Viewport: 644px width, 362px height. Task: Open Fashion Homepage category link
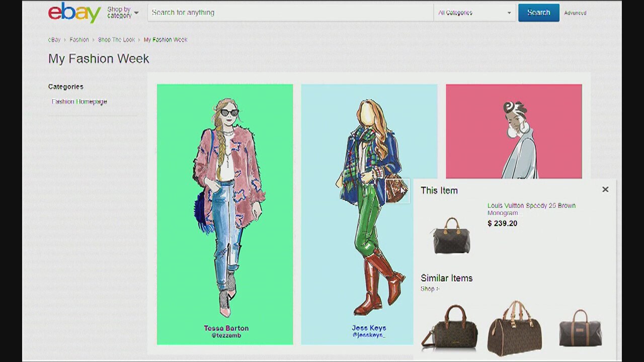(x=79, y=102)
